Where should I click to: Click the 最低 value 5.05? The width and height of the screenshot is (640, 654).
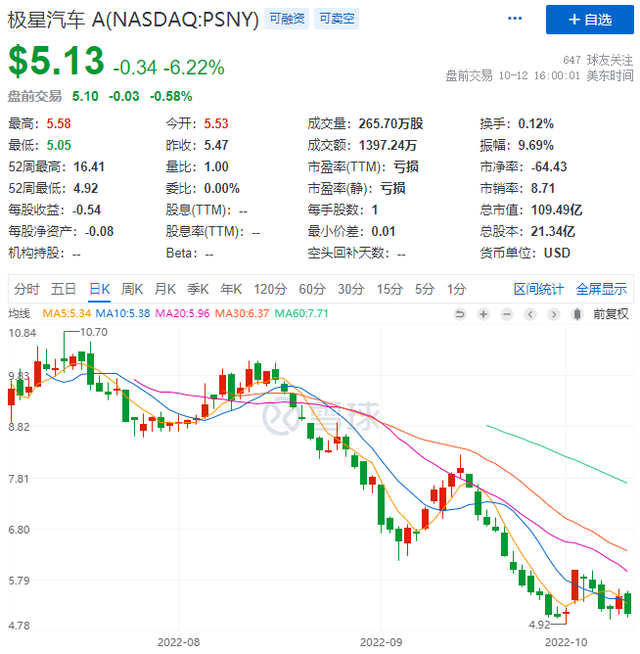click(59, 146)
